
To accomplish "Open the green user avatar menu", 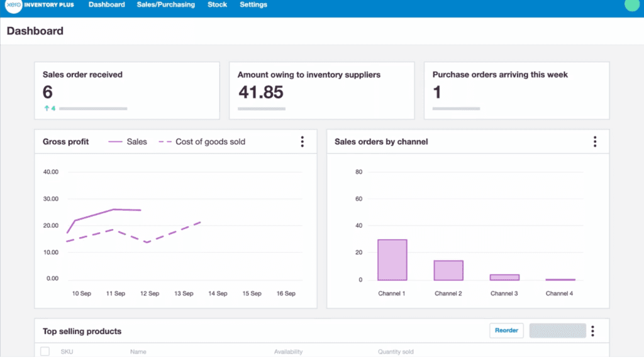I will (x=631, y=4).
